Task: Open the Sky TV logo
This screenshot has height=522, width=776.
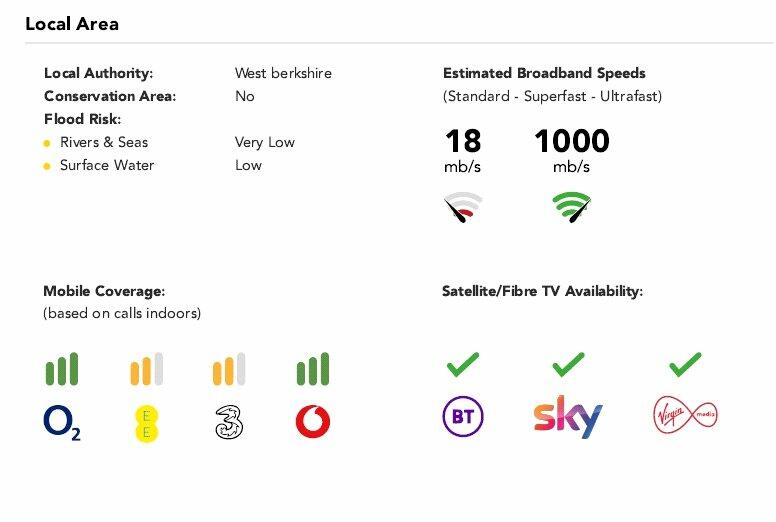Action: (x=568, y=417)
